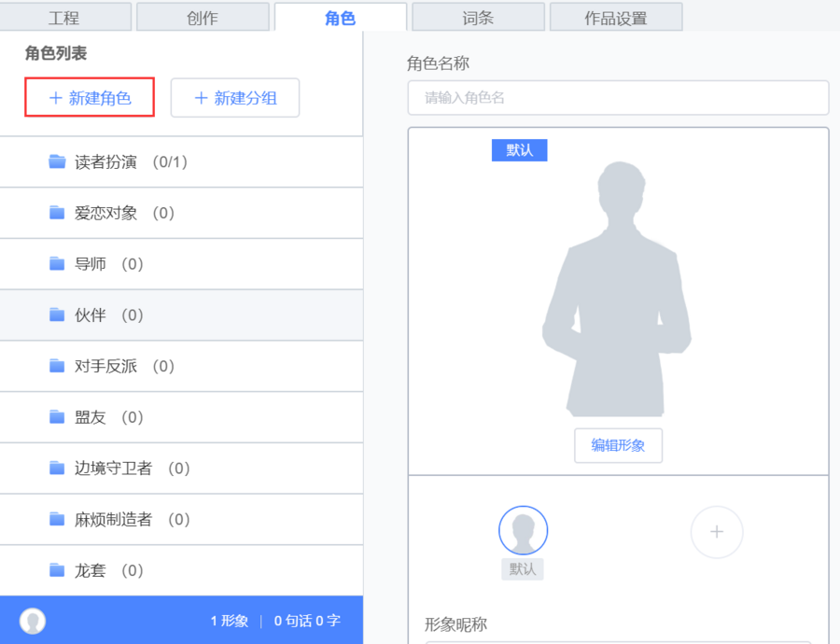Screen dimensions: 840x644
Task: Click the folder icon next to 对手反派
Action: tap(57, 366)
